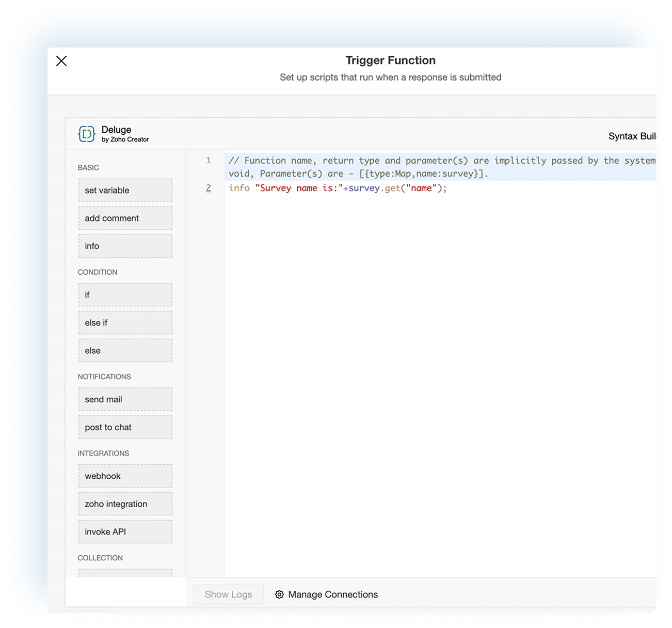Choose the invoke API block
Viewport: 672px width, 628px height.
click(125, 531)
